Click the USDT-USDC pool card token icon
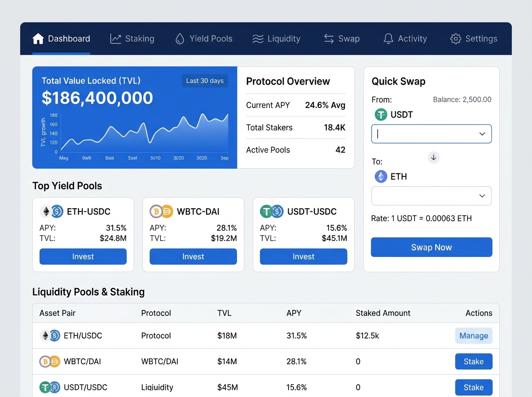 point(272,212)
